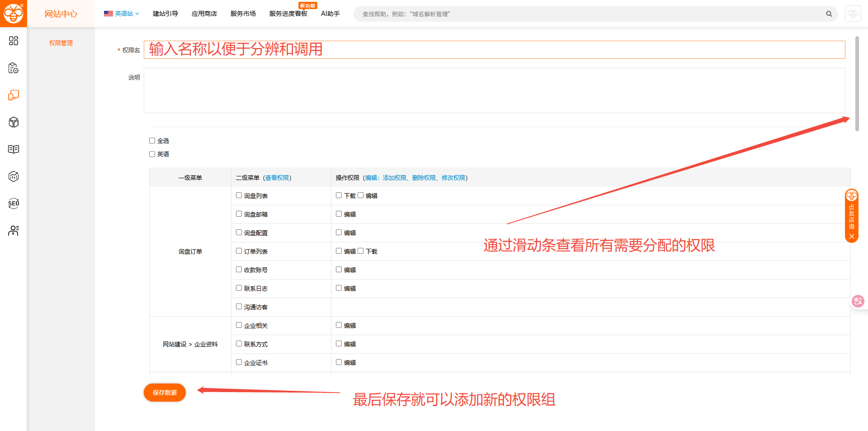The width and height of the screenshot is (868, 431).
Task: Click the user management icon in sidebar
Action: tap(14, 231)
